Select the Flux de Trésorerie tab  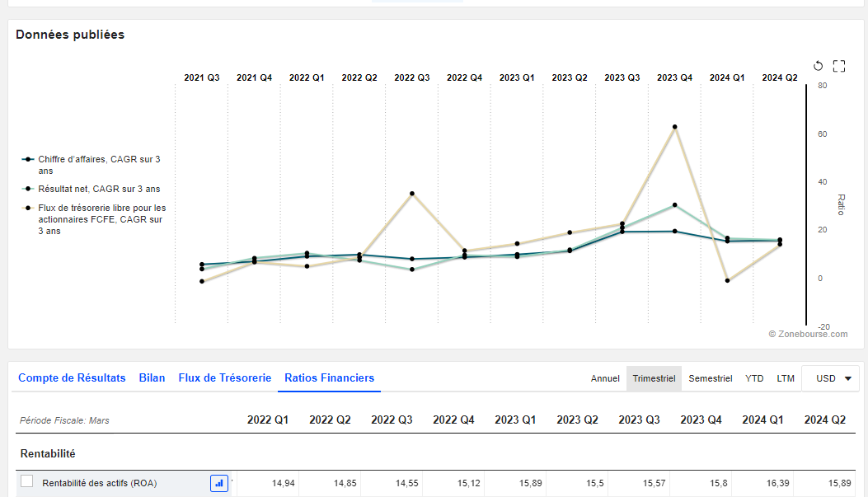point(224,378)
